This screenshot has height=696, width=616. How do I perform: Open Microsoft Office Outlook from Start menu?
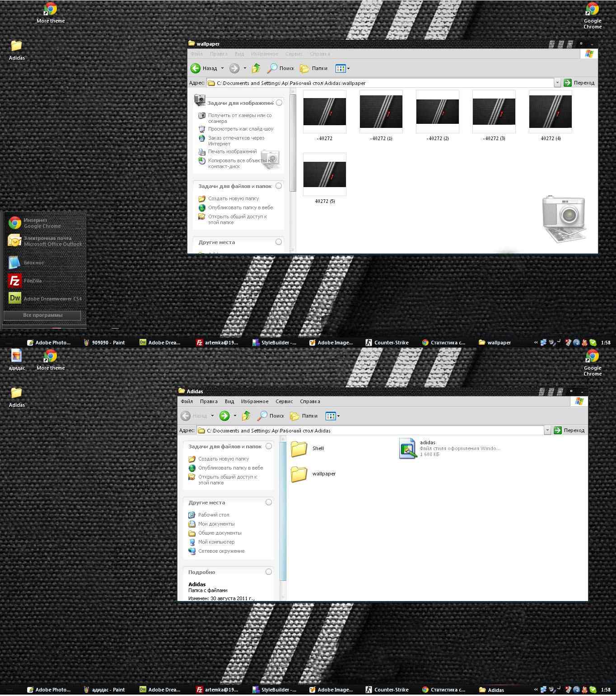tap(44, 241)
